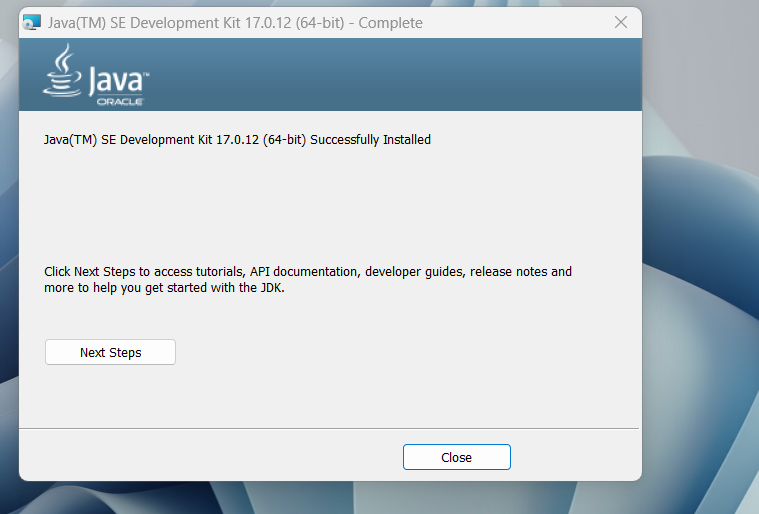759x514 pixels.
Task: Click the installer icon in the title bar
Action: click(x=32, y=23)
